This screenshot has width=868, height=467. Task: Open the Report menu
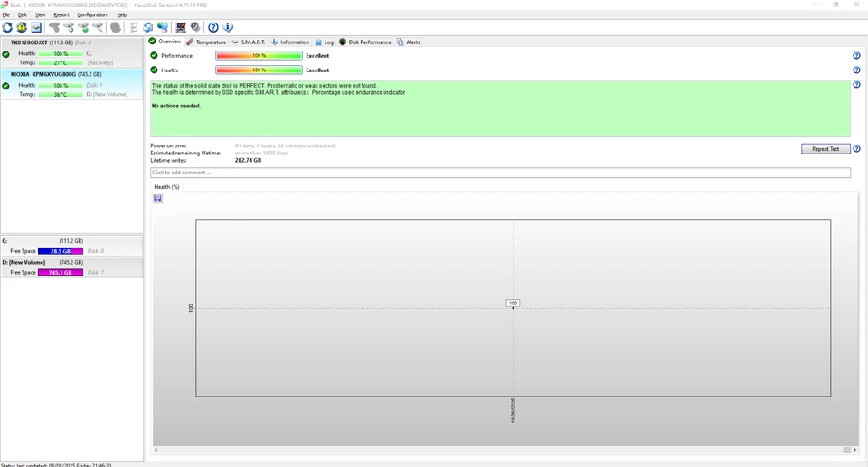click(x=61, y=15)
